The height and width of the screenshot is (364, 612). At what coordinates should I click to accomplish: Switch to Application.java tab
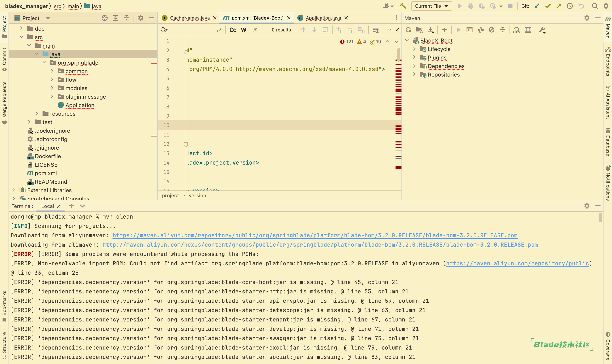click(323, 18)
